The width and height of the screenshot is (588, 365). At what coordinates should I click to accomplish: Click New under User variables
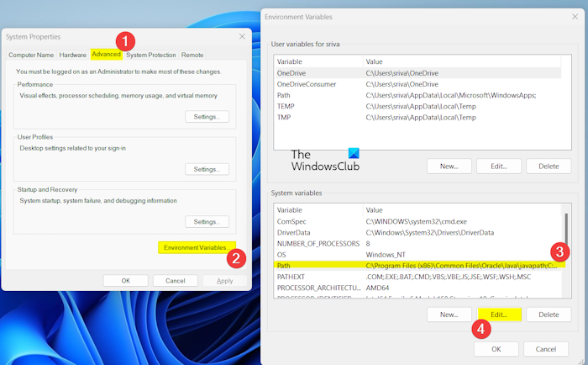[x=449, y=167]
